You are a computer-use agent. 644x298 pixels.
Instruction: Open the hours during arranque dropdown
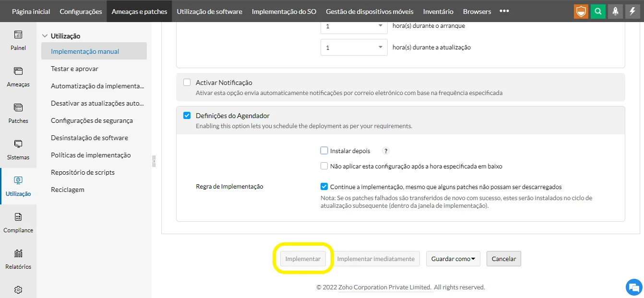[354, 26]
